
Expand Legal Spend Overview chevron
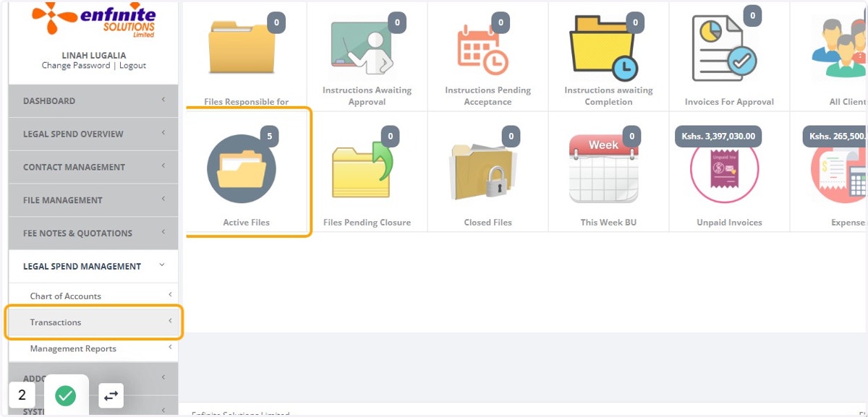tap(163, 133)
